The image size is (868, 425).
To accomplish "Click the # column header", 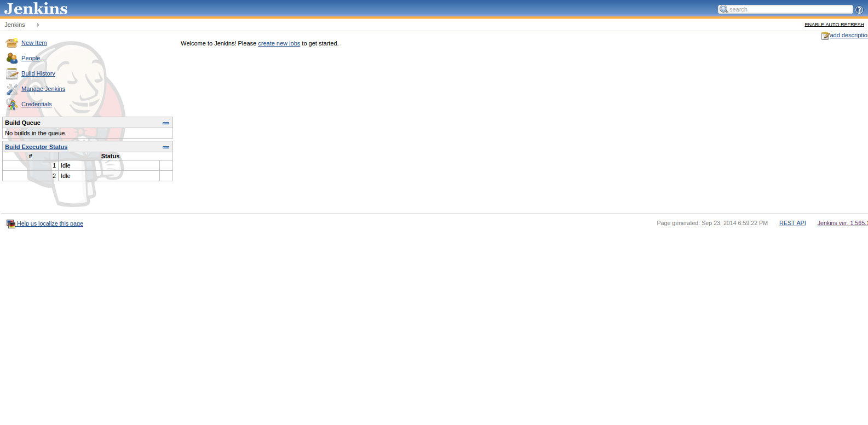I will pos(30,156).
